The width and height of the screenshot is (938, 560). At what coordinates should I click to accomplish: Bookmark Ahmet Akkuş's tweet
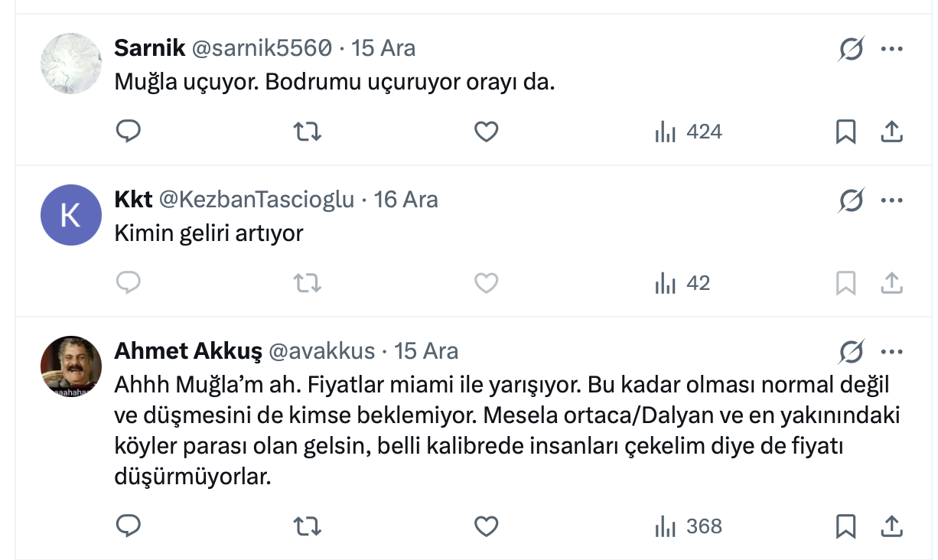coord(845,526)
